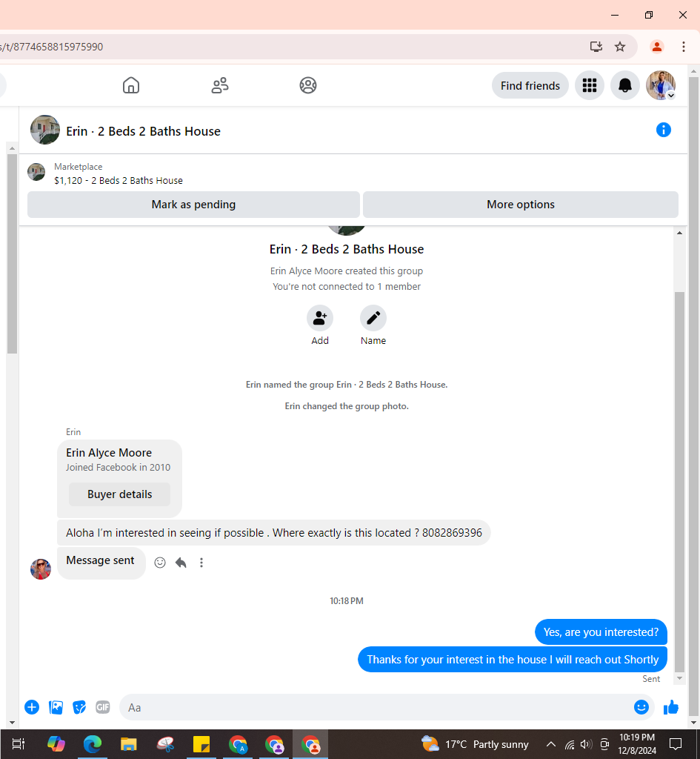Open File Explorer from taskbar
The height and width of the screenshot is (759, 700).
point(129,744)
